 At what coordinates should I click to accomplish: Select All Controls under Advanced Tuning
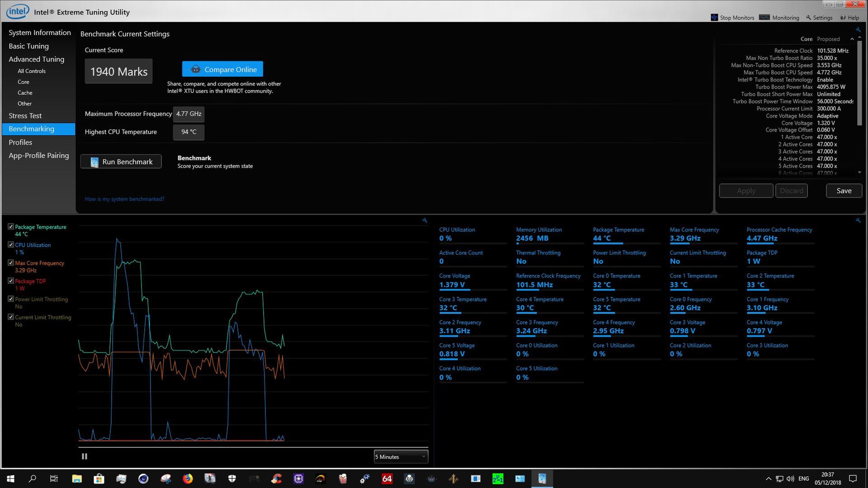(32, 71)
